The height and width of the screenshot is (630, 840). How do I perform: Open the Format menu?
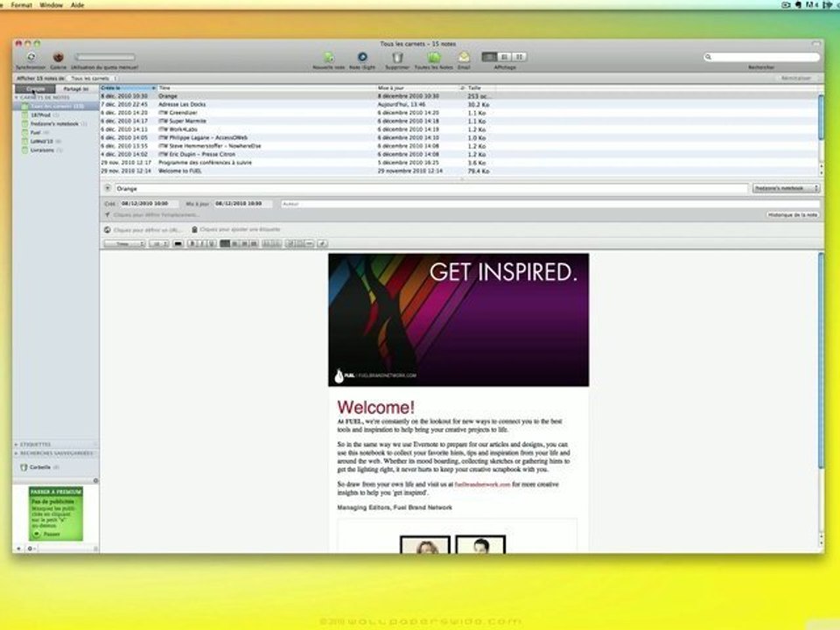21,5
